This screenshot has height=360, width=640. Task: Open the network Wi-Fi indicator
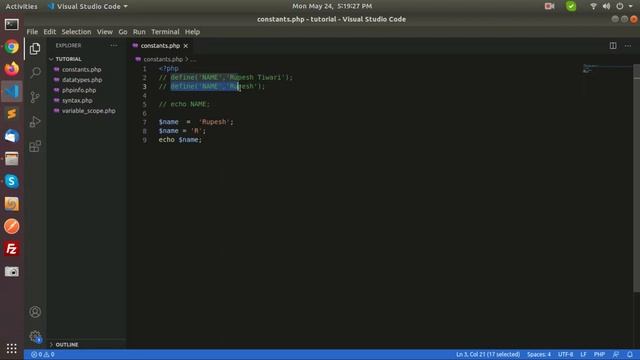[593, 6]
